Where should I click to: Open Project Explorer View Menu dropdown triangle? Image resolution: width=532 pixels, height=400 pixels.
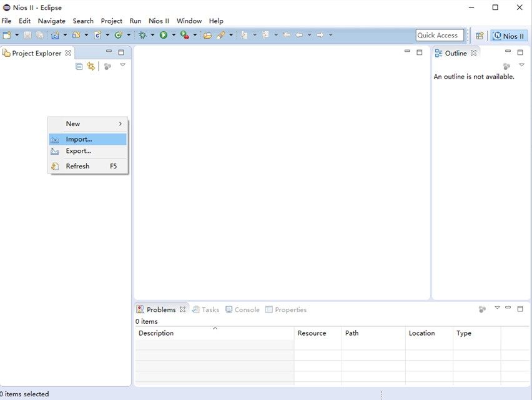122,66
